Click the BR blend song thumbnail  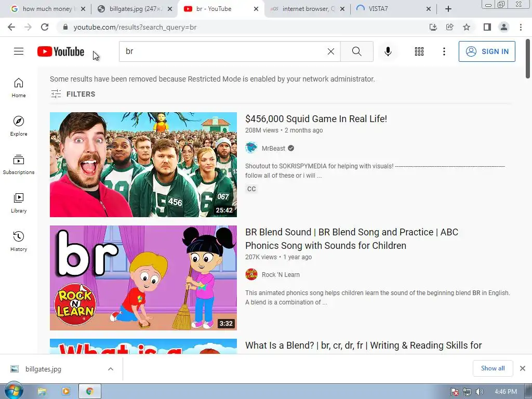point(143,278)
